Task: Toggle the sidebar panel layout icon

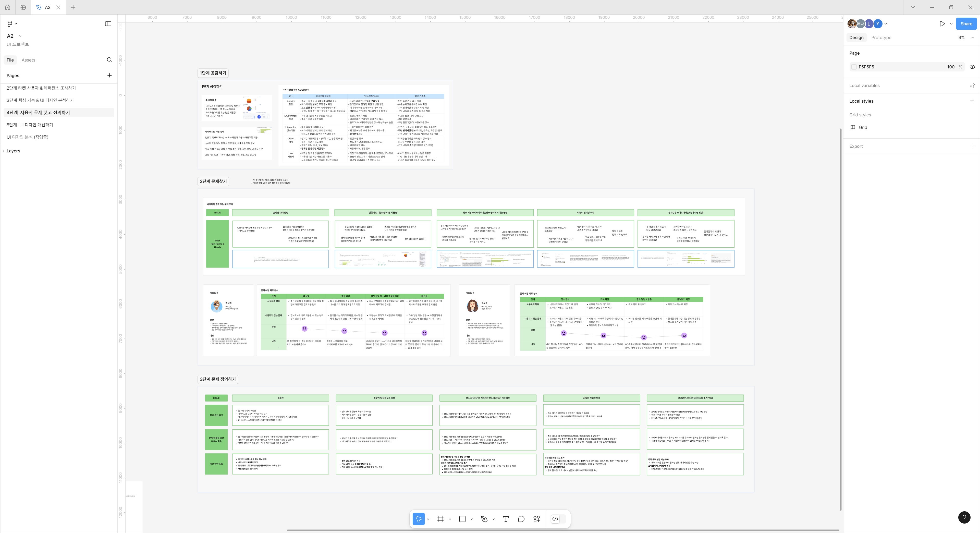Action: coord(108,23)
